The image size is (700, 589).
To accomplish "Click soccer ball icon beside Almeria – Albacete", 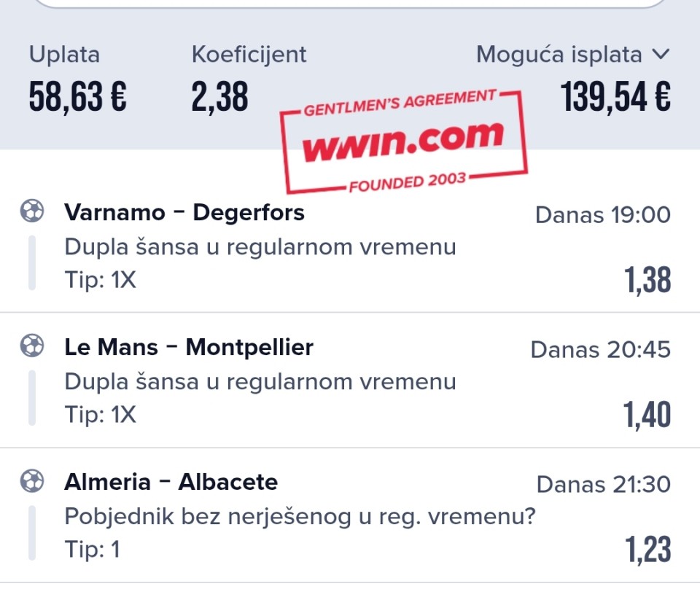I will (32, 480).
